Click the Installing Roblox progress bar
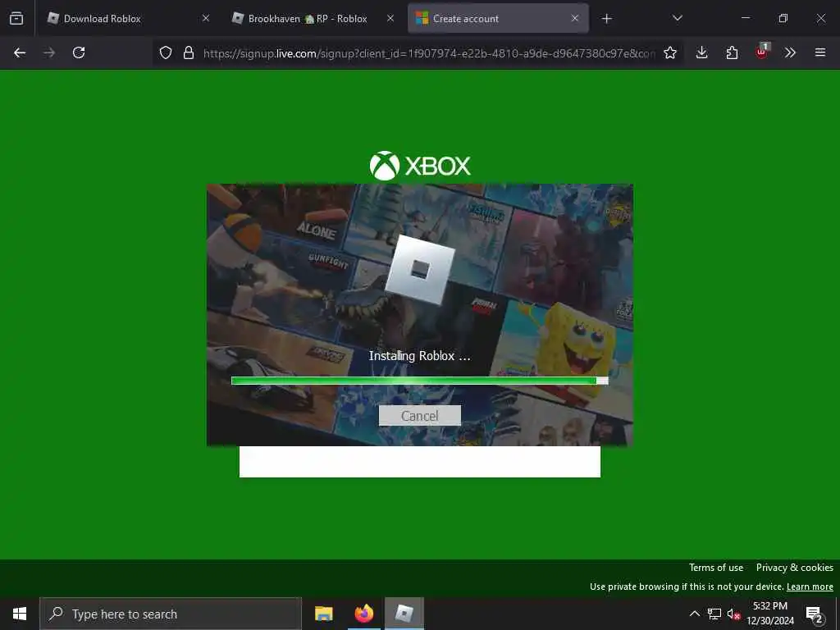The height and width of the screenshot is (630, 840). click(419, 381)
